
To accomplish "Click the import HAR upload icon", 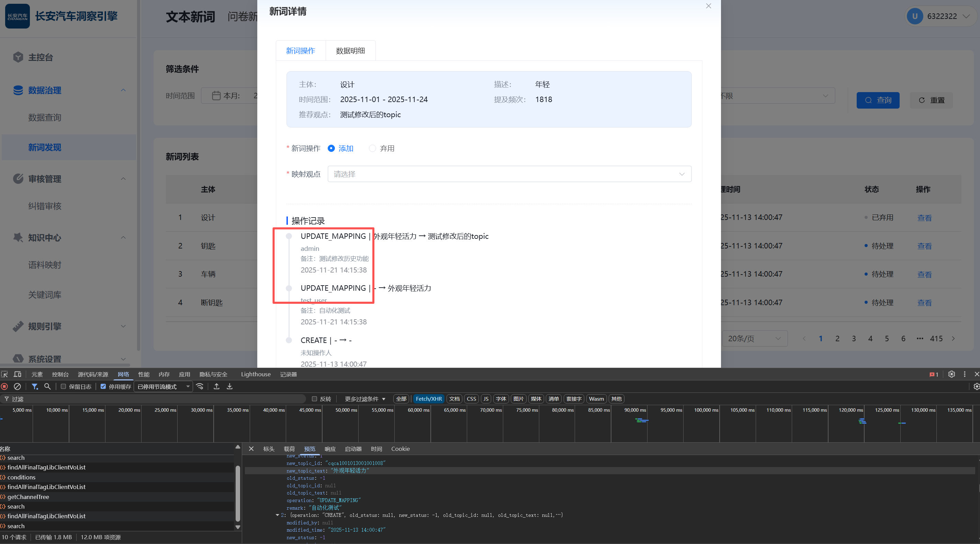I will pyautogui.click(x=216, y=386).
